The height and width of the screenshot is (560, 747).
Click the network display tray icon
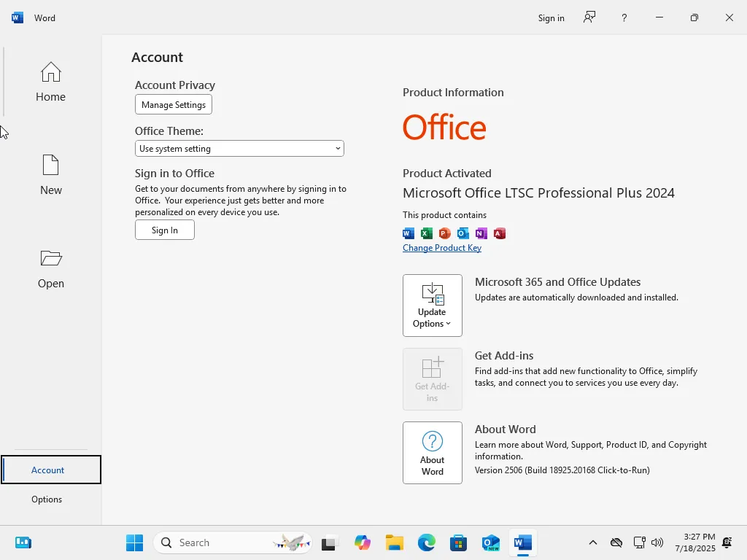(x=639, y=542)
